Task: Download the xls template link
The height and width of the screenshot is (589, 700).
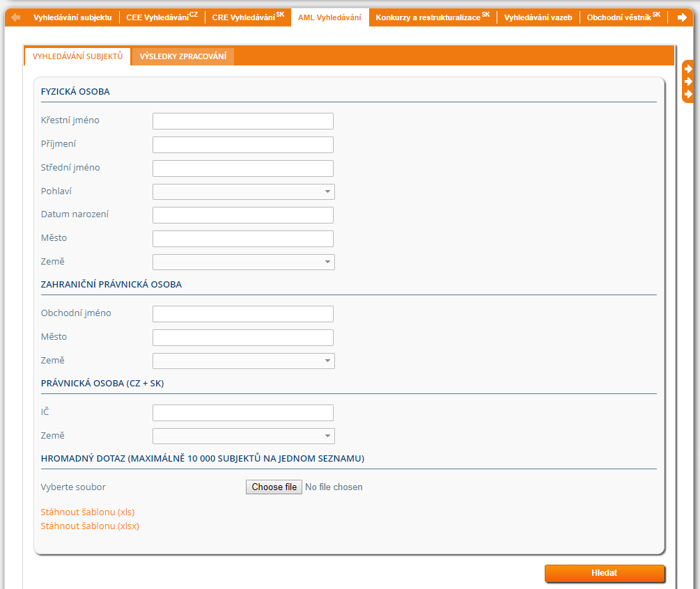Action: [88, 512]
